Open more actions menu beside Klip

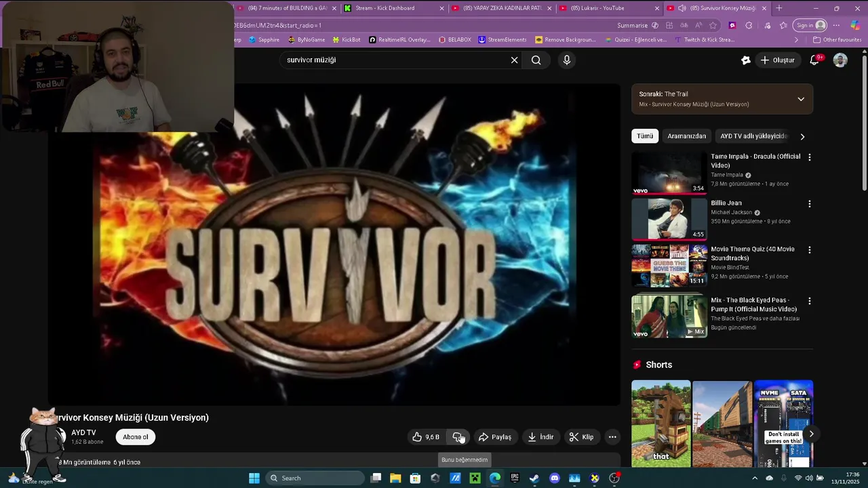[x=612, y=437]
